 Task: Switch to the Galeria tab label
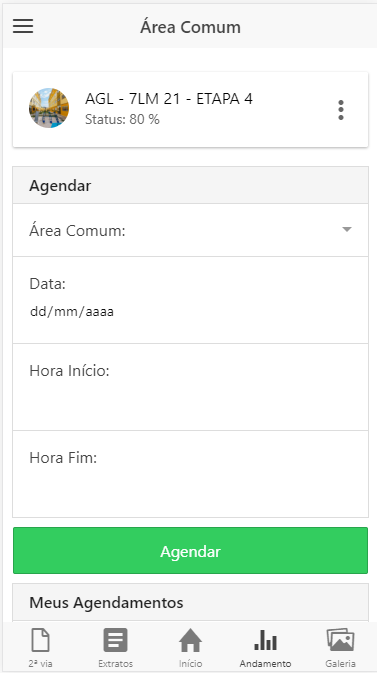pos(341,664)
